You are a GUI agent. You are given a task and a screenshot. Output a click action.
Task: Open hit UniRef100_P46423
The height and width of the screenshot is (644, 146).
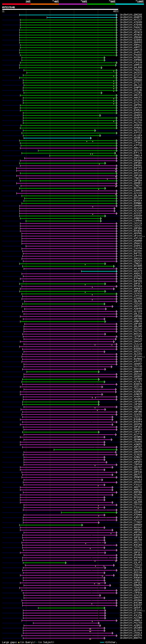(131, 27)
